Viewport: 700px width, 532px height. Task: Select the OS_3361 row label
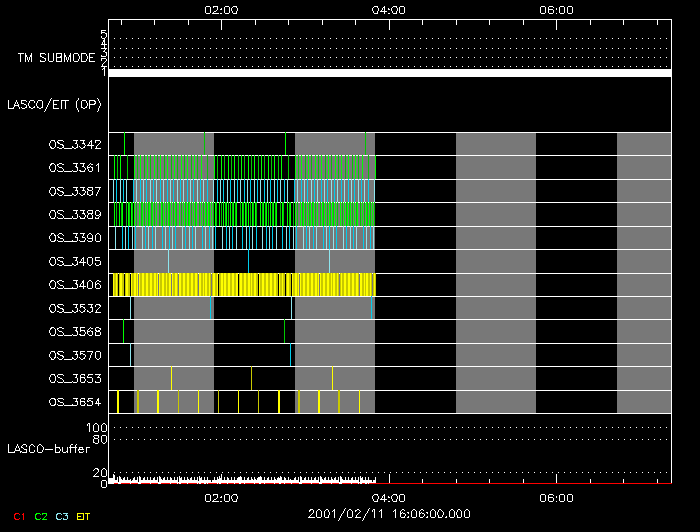coord(75,168)
